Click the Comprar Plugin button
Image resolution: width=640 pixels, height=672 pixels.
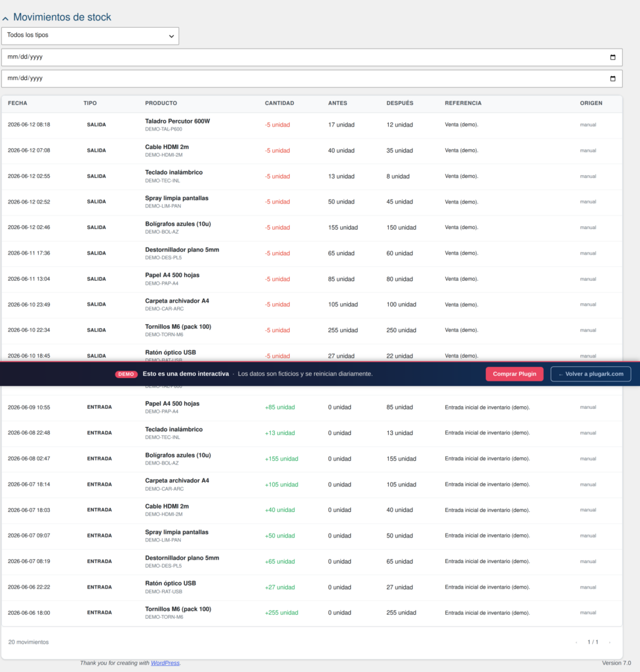tap(514, 373)
